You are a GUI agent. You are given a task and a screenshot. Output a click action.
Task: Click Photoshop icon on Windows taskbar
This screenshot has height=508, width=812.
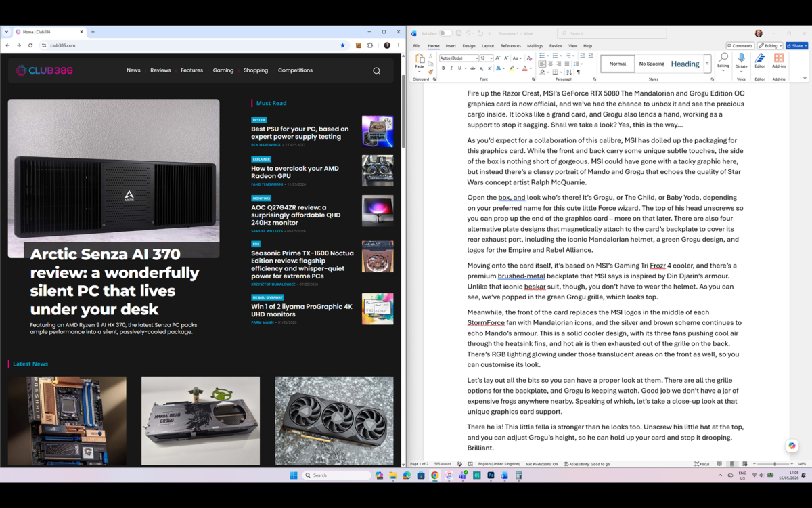[491, 475]
